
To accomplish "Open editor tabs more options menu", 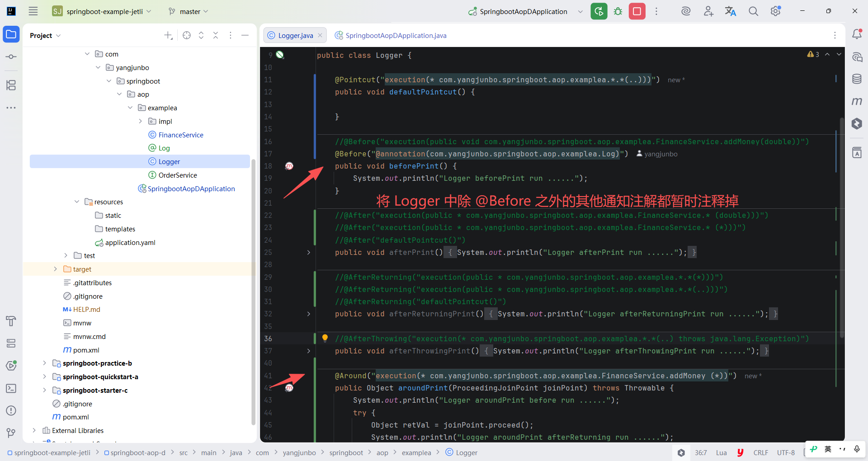I will [x=835, y=35].
